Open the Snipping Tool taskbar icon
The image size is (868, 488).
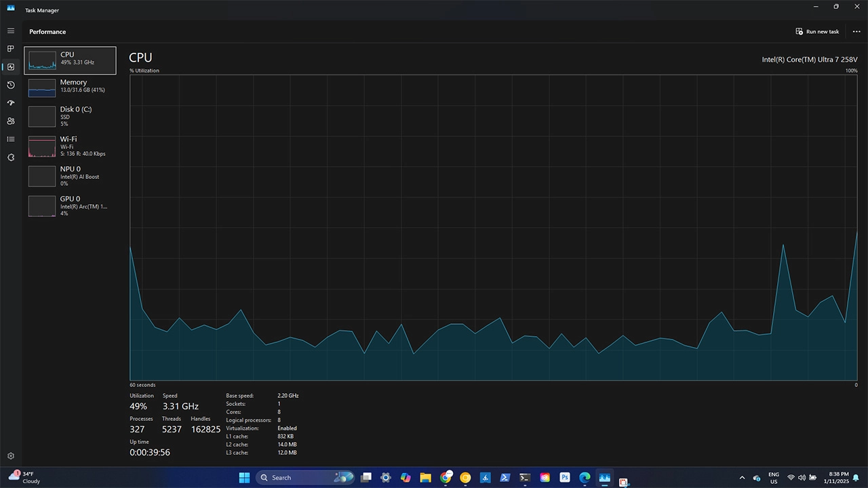[x=624, y=482]
